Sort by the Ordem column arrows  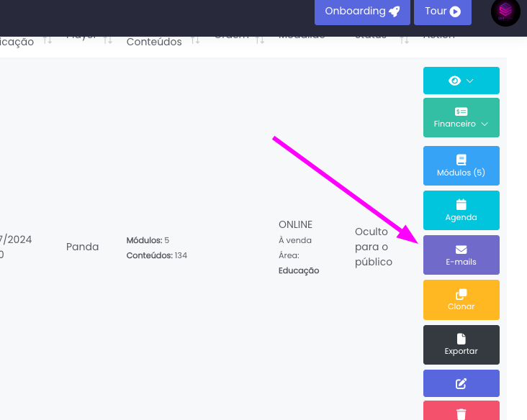[x=261, y=39]
